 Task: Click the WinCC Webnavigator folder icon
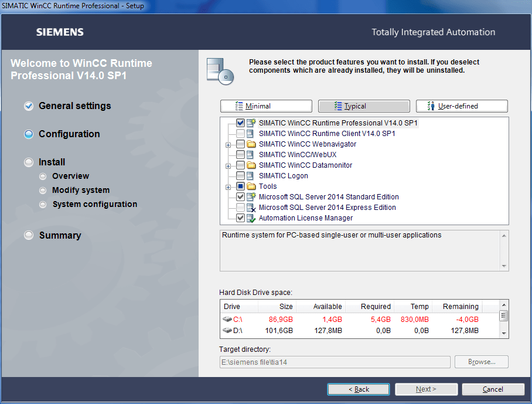click(x=251, y=144)
